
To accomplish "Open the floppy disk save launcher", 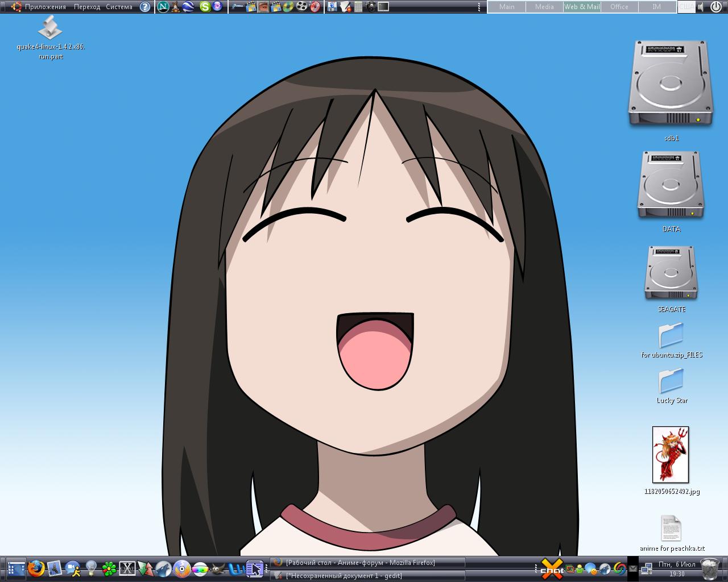I will point(332,7).
